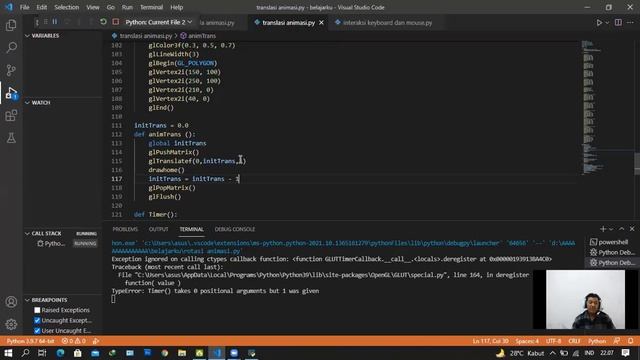Close the translasi animasi.py tab
Screen dimensions: 640x360
tap(321, 23)
